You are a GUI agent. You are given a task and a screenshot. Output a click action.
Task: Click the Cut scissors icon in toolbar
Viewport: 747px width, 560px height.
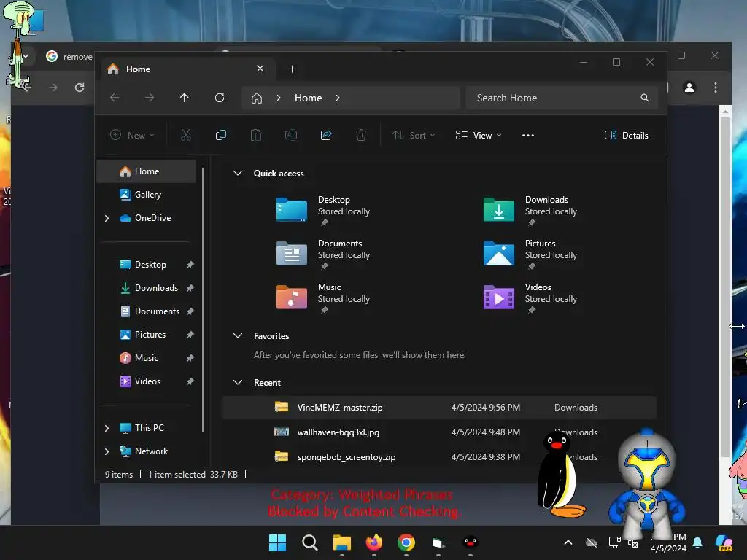coord(186,135)
